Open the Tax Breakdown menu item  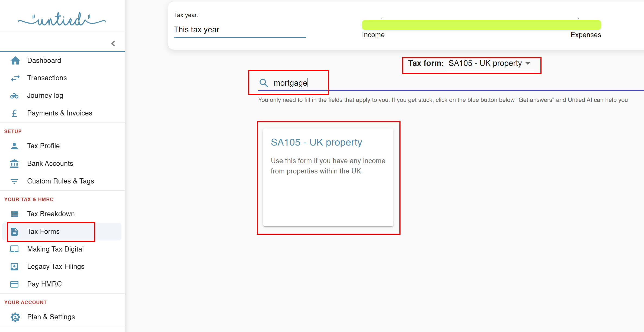(x=51, y=214)
